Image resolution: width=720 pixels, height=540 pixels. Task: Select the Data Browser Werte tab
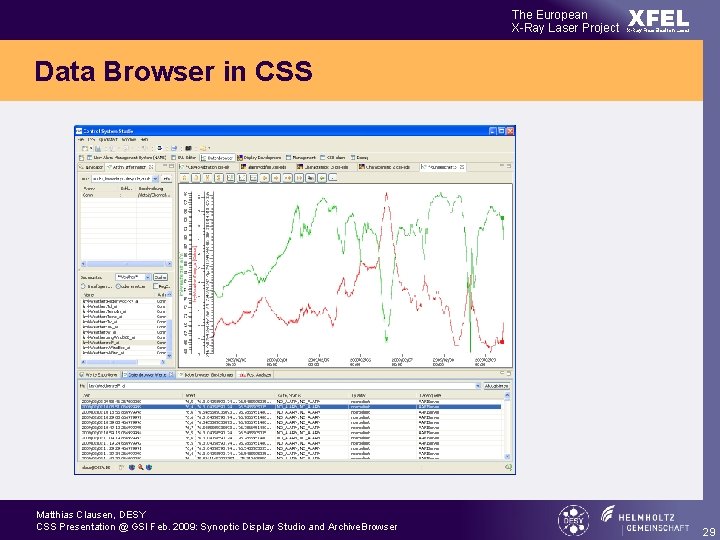pos(146,375)
